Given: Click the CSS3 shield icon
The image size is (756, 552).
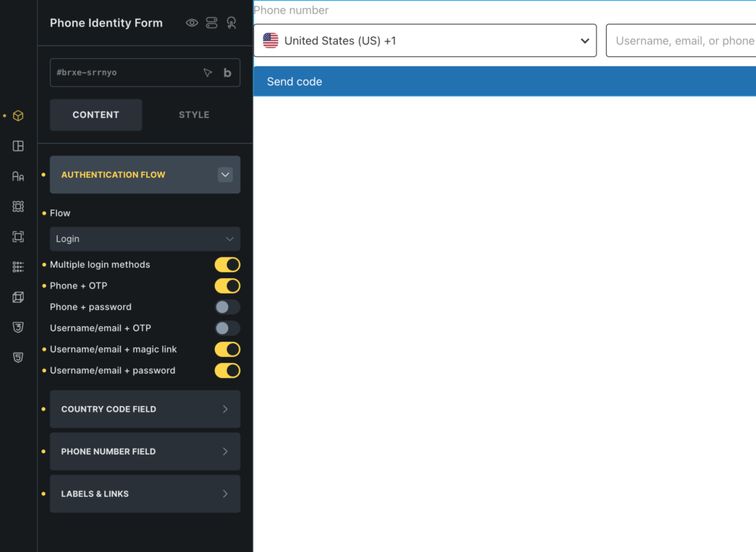Looking at the screenshot, I should pos(18,328).
